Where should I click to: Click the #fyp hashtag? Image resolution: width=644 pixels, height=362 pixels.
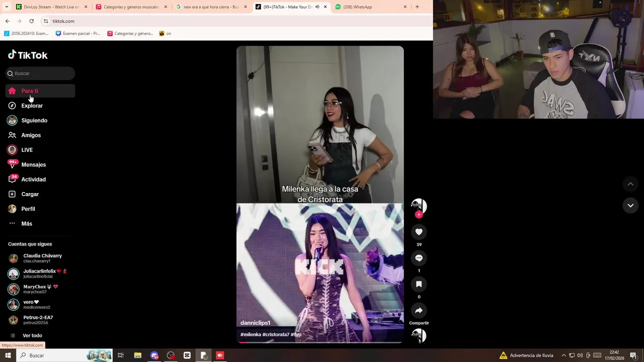(x=296, y=334)
